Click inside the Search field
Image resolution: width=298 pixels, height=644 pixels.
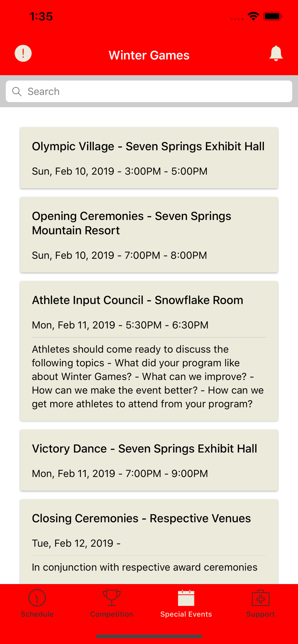coord(149,91)
